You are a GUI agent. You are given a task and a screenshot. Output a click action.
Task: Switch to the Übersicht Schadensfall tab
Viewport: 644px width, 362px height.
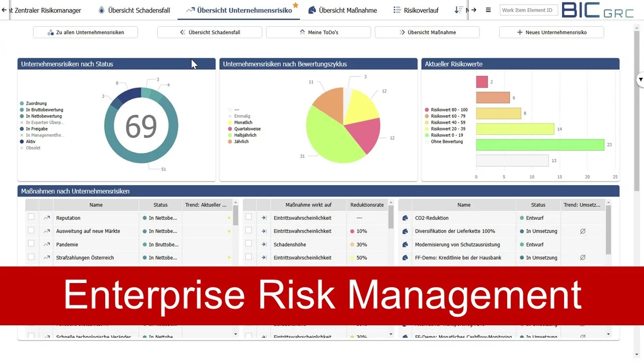click(134, 10)
